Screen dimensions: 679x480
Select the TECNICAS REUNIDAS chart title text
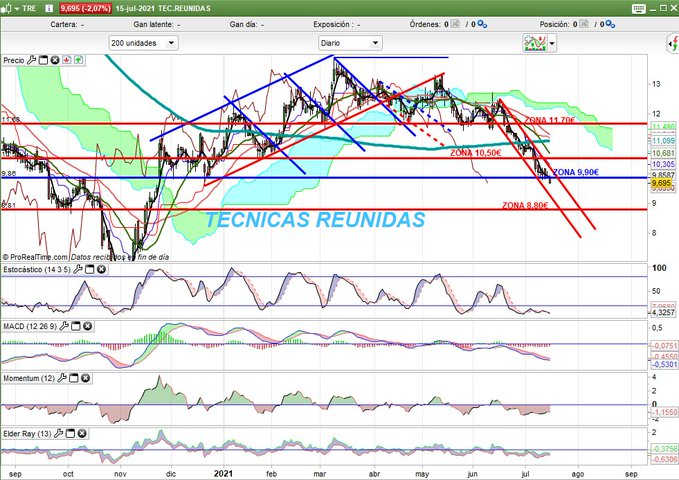pyautogui.click(x=315, y=220)
